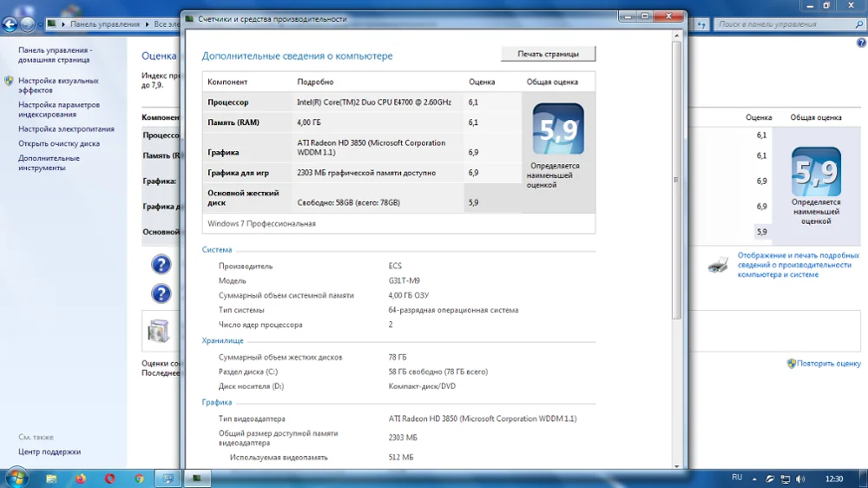The image size is (868, 488).
Task: Click the 5,9 score badge in dialog
Action: [x=558, y=129]
